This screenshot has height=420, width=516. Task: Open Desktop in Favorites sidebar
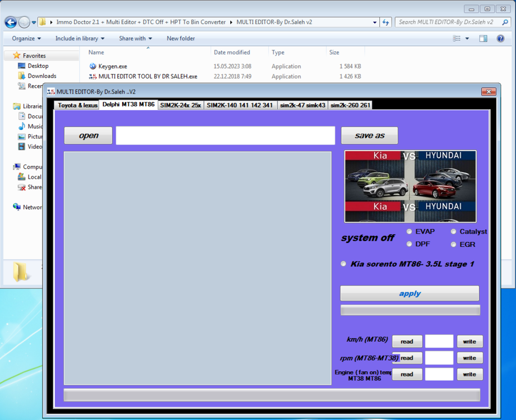click(38, 66)
